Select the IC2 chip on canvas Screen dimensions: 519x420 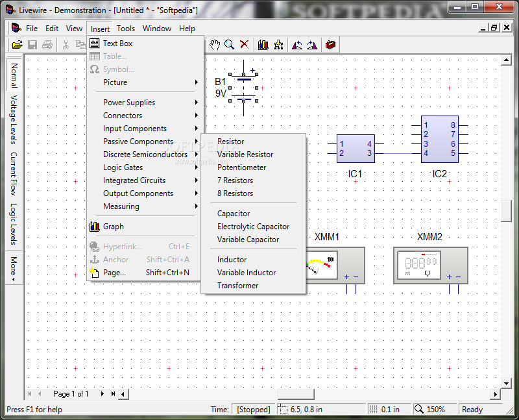pos(440,139)
